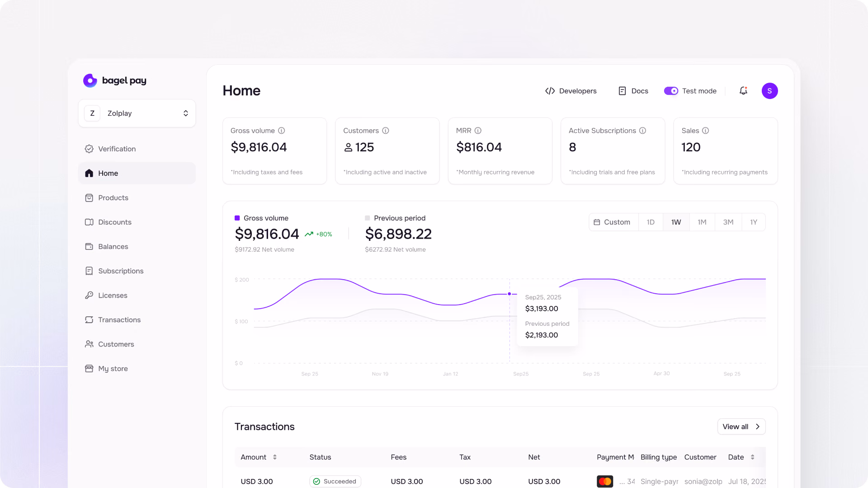Click sonia@zolp customer cell
The image size is (868, 488).
coord(703,481)
